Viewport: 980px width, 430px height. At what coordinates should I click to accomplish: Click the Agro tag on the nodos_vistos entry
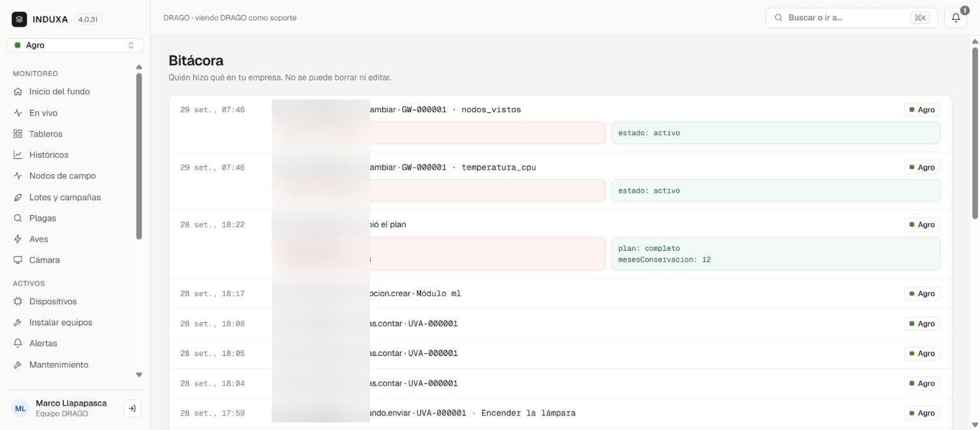[x=922, y=110]
